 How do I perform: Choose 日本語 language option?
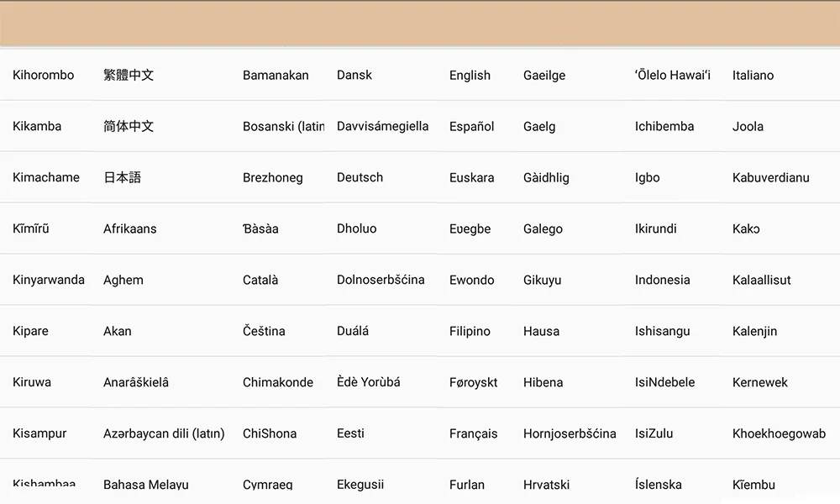(122, 177)
